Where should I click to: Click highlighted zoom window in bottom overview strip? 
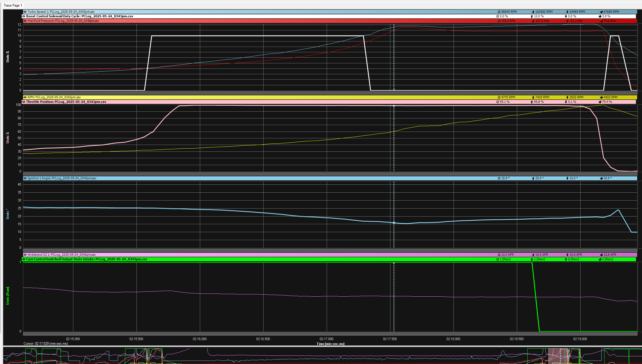[x=558, y=356]
